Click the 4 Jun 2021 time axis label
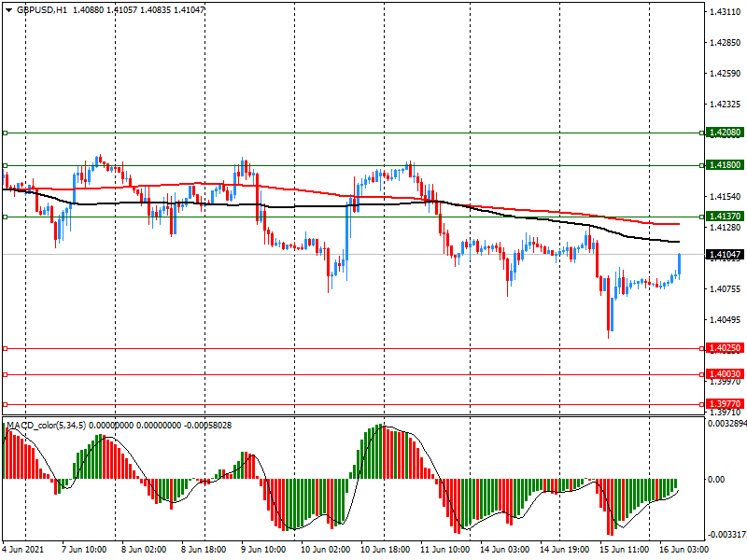 (22, 550)
